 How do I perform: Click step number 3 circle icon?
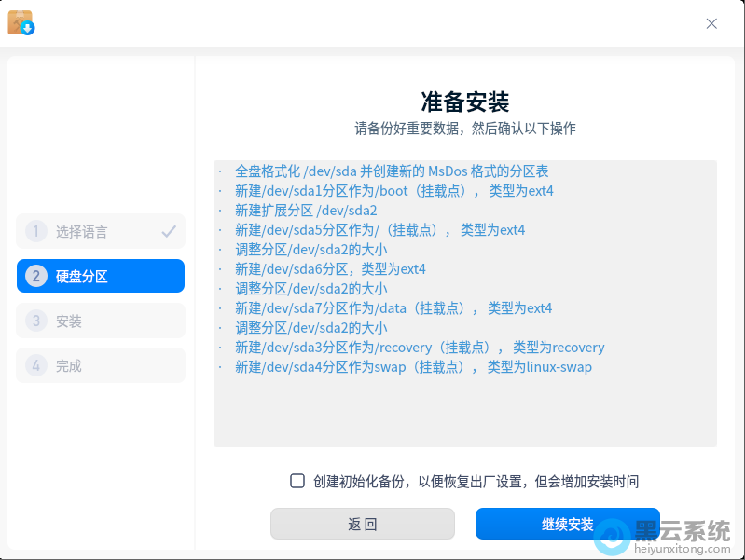tap(36, 321)
